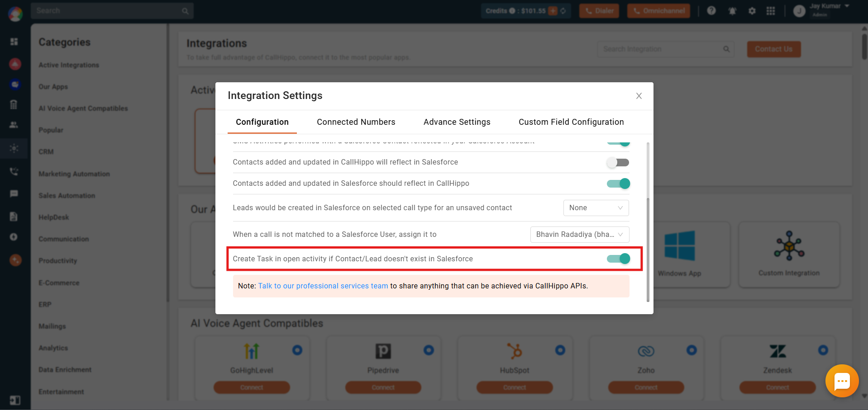The width and height of the screenshot is (868, 410).
Task: Select AI Voice Agent Compatibles category
Action: tap(83, 108)
